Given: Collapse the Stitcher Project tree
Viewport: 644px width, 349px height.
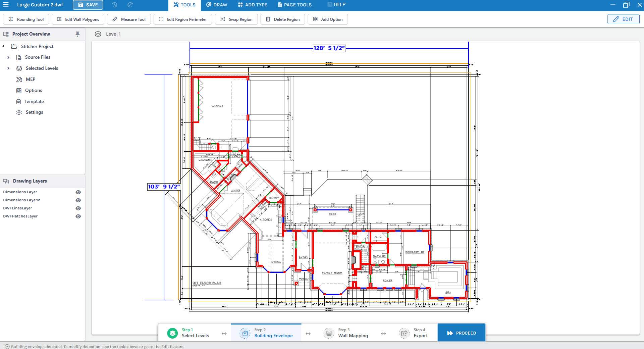Looking at the screenshot, I should [x=3, y=46].
